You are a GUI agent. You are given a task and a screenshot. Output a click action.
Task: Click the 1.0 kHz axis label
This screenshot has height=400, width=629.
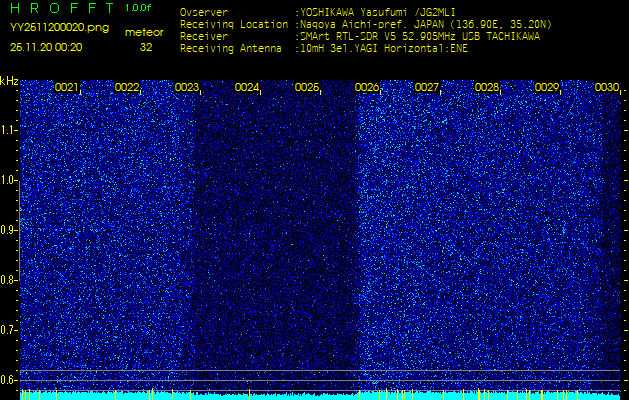tap(9, 181)
